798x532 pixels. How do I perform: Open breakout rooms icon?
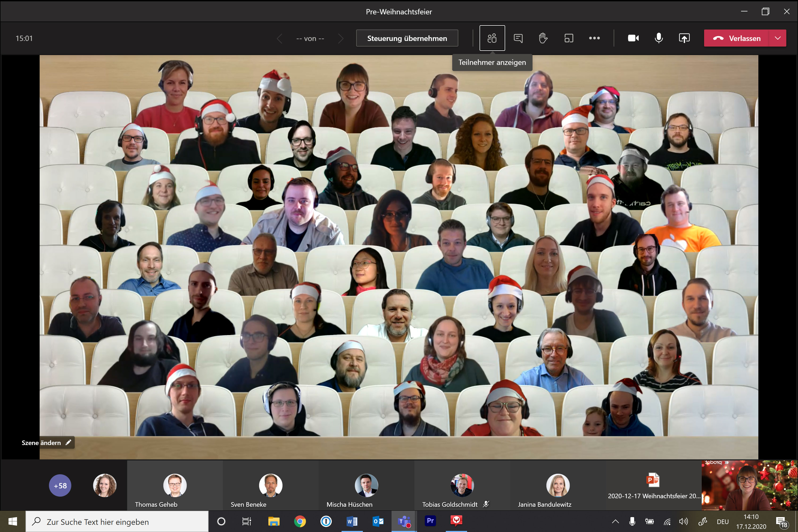pyautogui.click(x=569, y=38)
